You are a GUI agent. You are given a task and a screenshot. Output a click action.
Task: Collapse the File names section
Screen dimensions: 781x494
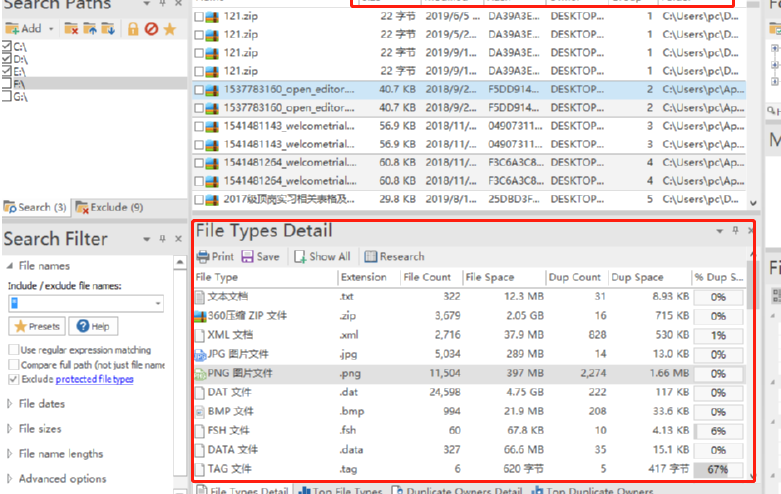(9, 265)
